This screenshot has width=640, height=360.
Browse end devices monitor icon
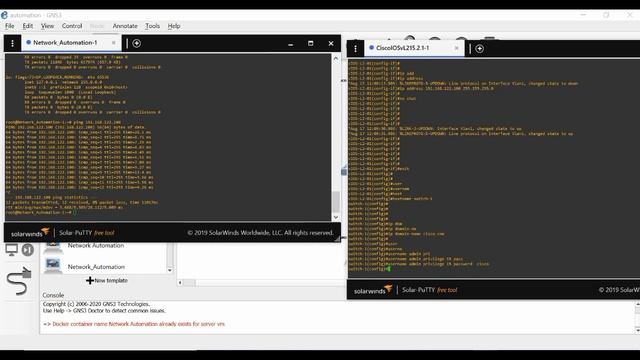point(11,249)
